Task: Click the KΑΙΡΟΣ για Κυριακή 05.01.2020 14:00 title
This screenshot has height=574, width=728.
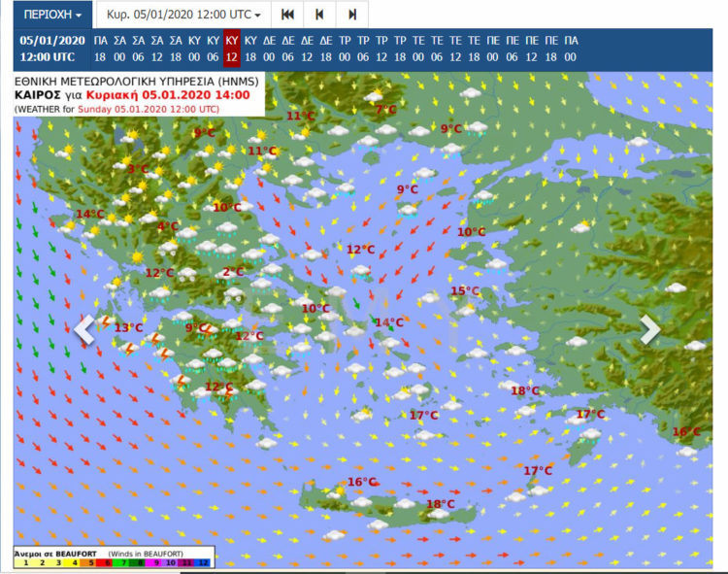Action: tap(132, 95)
